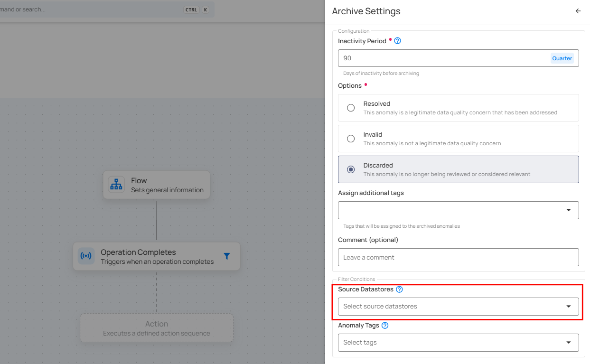
Task: Choose the Discarded radio option
Action: [x=351, y=169]
